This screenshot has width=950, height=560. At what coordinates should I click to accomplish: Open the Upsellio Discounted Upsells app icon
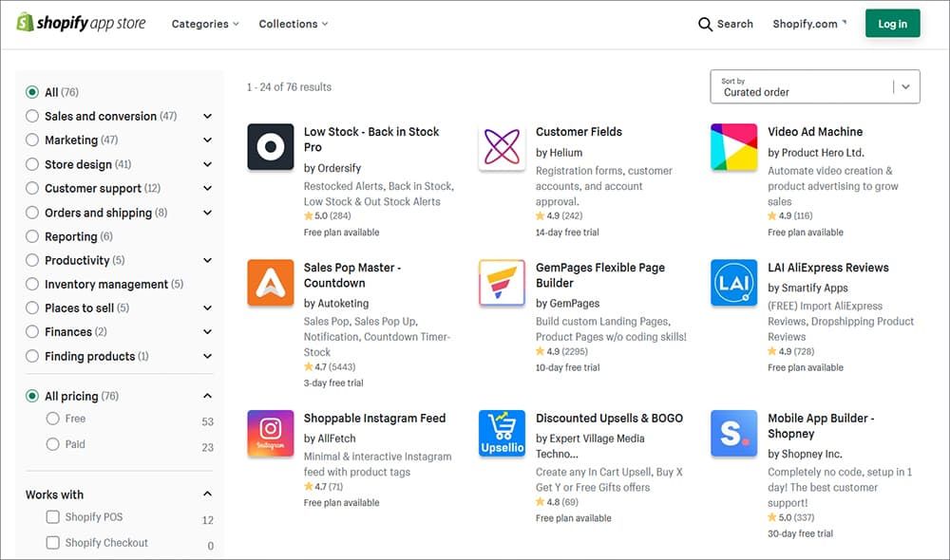pyautogui.click(x=502, y=434)
